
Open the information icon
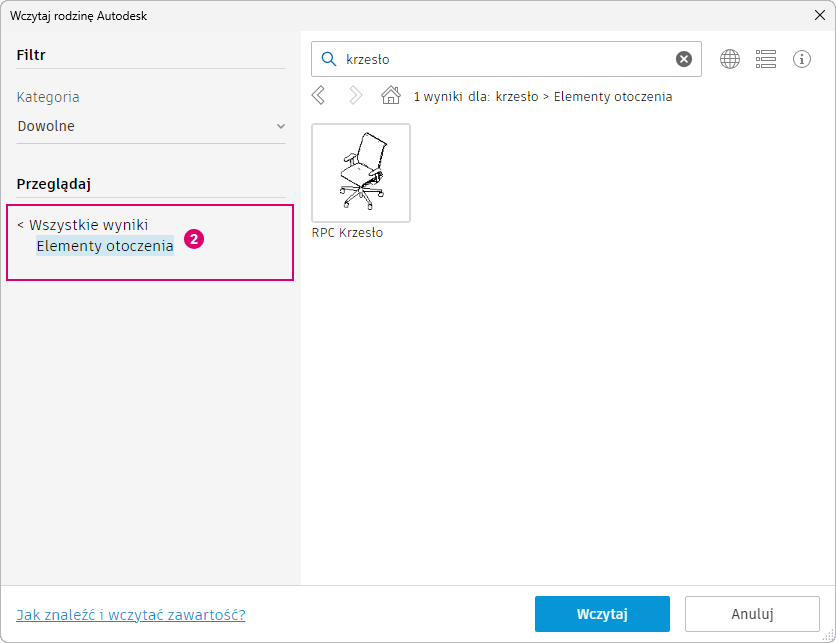(x=801, y=59)
